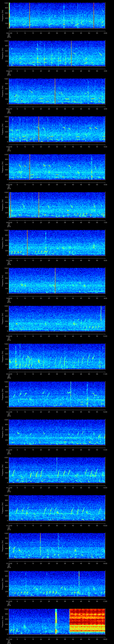114x644 pixels.
Task: Click the 18:00 end time label
Action: [x=105, y=639]
